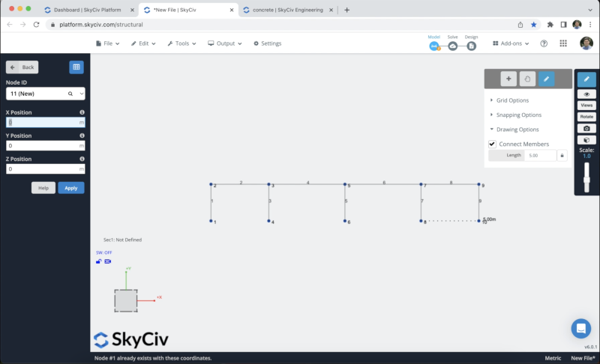The image size is (600, 364).
Task: Toggle the Connect Members checkbox
Action: pos(492,144)
